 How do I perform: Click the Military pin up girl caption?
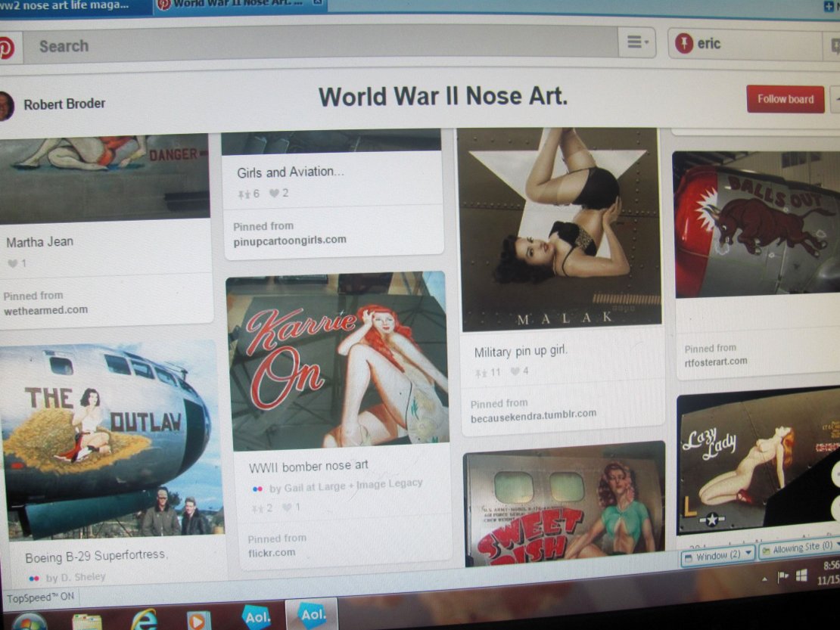pyautogui.click(x=520, y=351)
